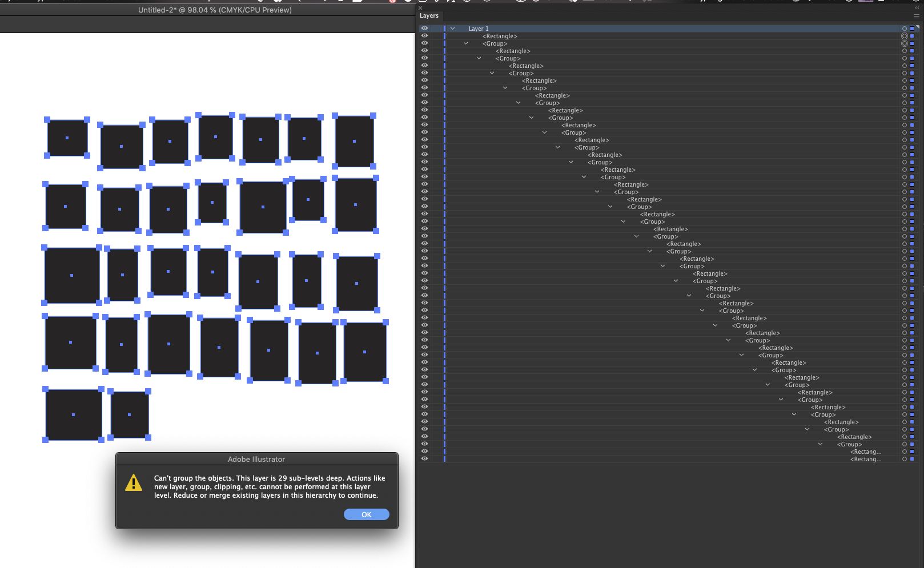The height and width of the screenshot is (568, 924).
Task: Click the Untitled-2 document title tab
Action: coord(215,10)
